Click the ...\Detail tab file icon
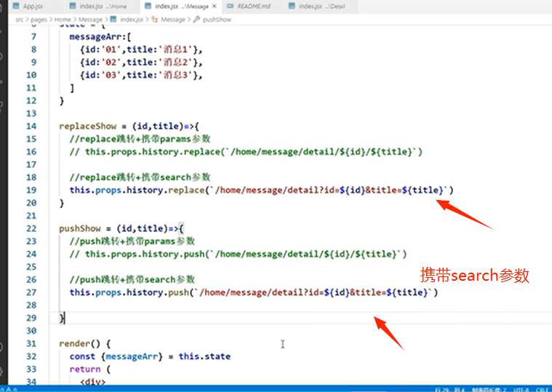The width and height of the screenshot is (552, 392). 292,6
